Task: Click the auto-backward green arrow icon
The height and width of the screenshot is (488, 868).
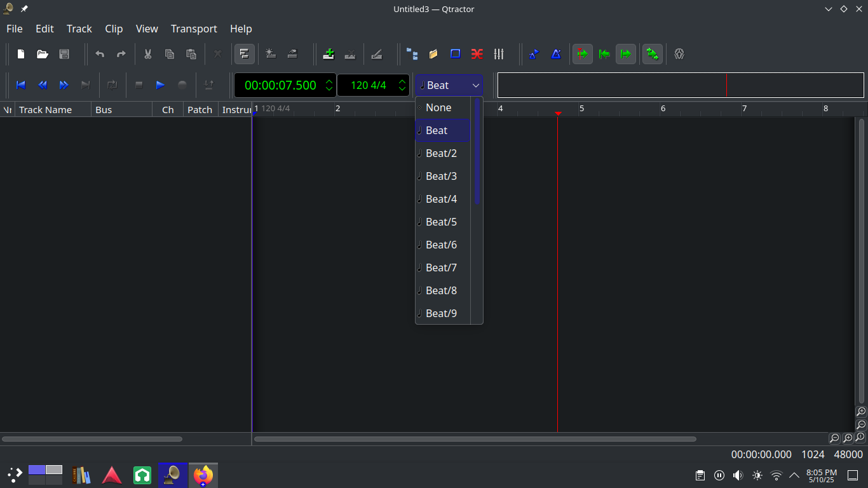Action: [x=604, y=54]
